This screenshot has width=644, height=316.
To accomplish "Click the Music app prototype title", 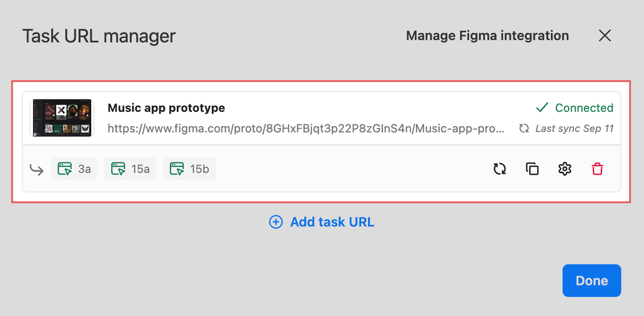I will click(166, 108).
